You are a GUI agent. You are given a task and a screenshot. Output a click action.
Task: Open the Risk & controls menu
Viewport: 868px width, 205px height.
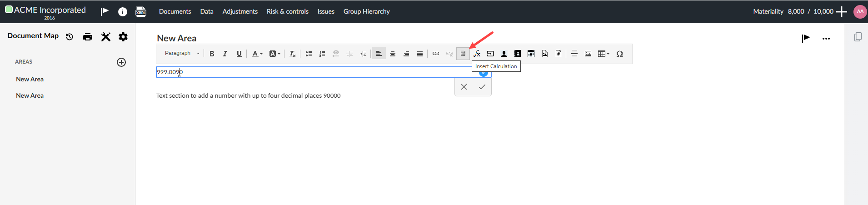click(287, 11)
